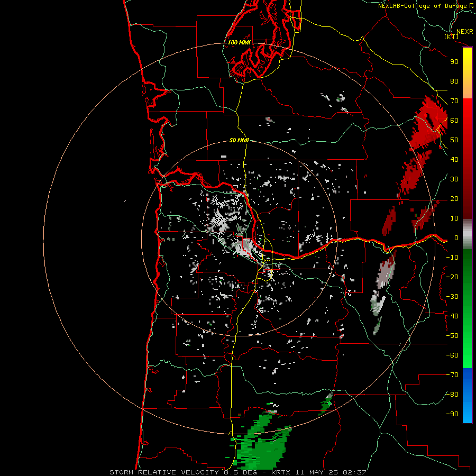This screenshot has height=476, width=476.
Task: Click the 0 value on velocity scale
Action: pyautogui.click(x=456, y=238)
